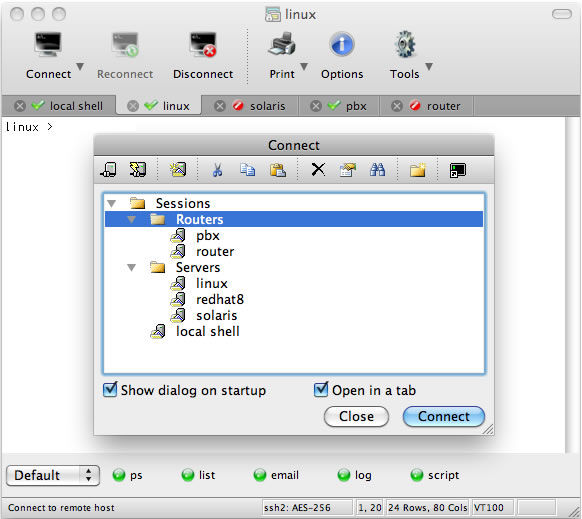Collapse the Servers folder in session tree
582x519 pixels.
pyautogui.click(x=131, y=267)
